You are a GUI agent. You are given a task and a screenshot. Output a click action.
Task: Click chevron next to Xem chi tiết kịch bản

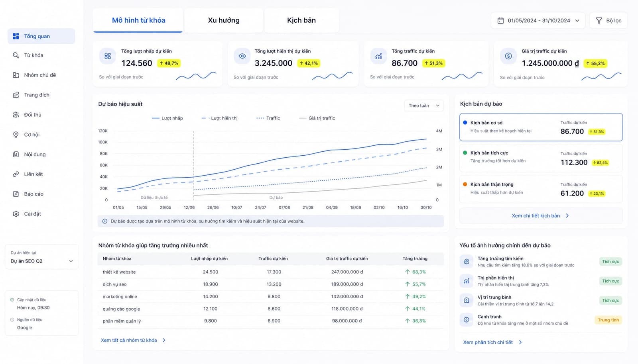[567, 216]
